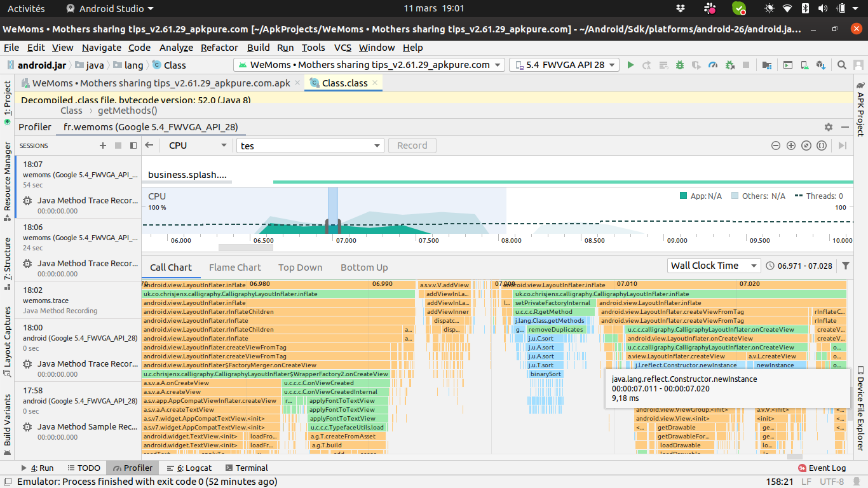The height and width of the screenshot is (488, 868).
Task: Toggle the Build Variants side panel
Action: (7, 421)
